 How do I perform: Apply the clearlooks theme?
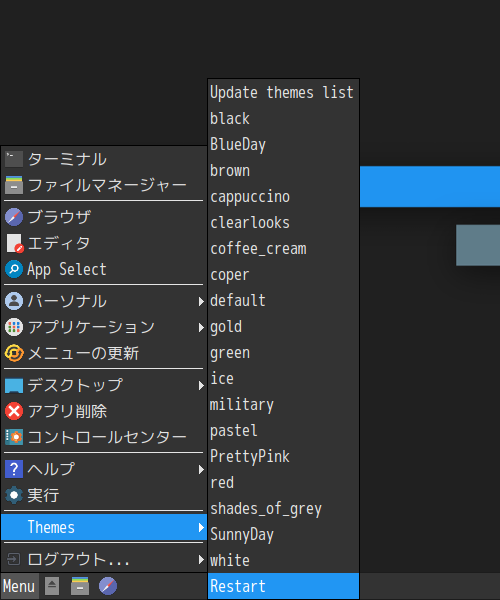tap(283, 223)
